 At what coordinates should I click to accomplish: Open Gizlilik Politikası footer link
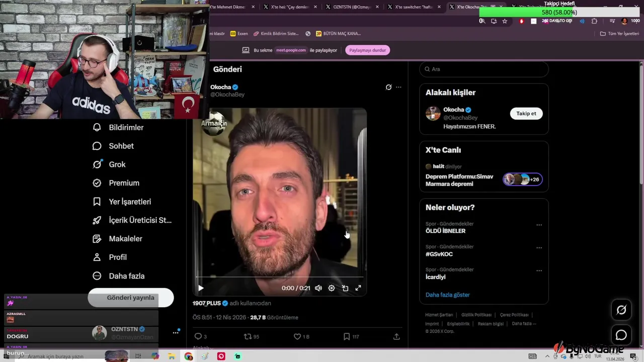click(x=476, y=315)
